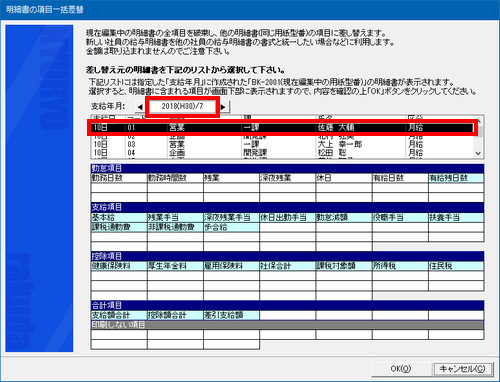Click the 健康保険料 deduction cell

point(119,266)
